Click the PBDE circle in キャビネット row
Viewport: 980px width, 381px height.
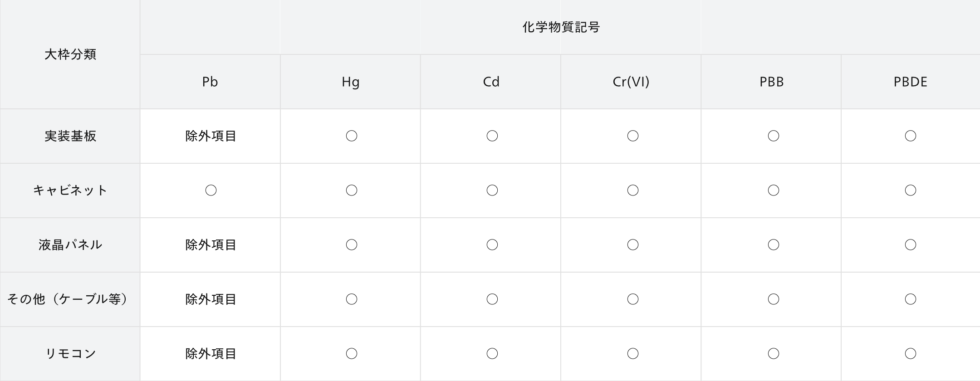point(911,190)
